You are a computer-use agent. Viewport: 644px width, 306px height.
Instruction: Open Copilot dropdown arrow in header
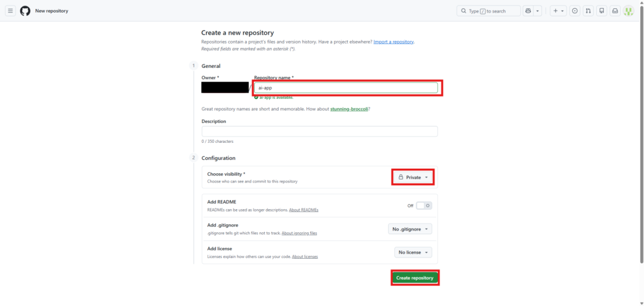[538, 11]
